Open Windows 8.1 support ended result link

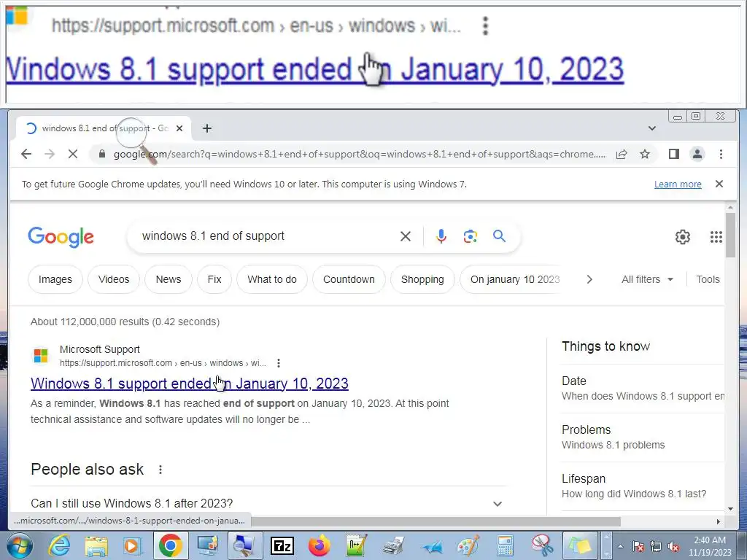190,384
